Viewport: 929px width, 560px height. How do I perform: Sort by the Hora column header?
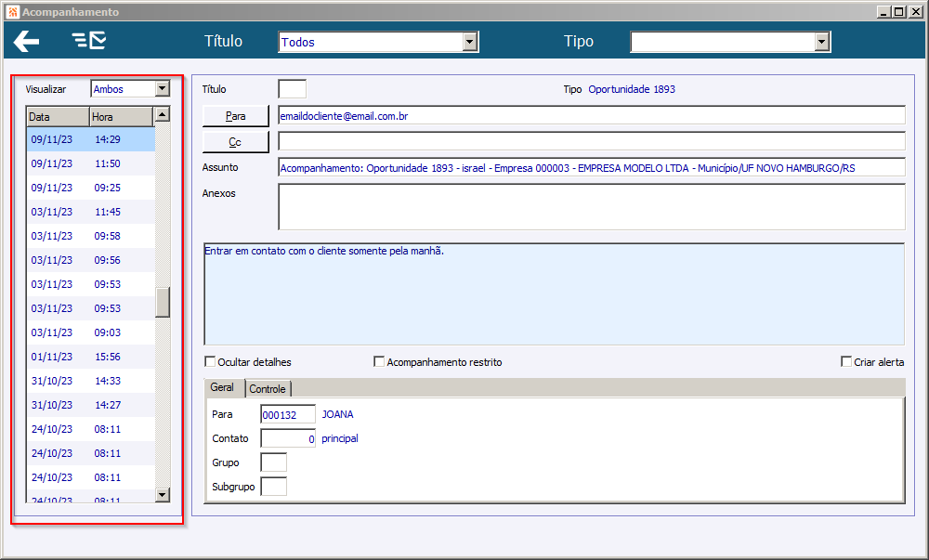122,117
